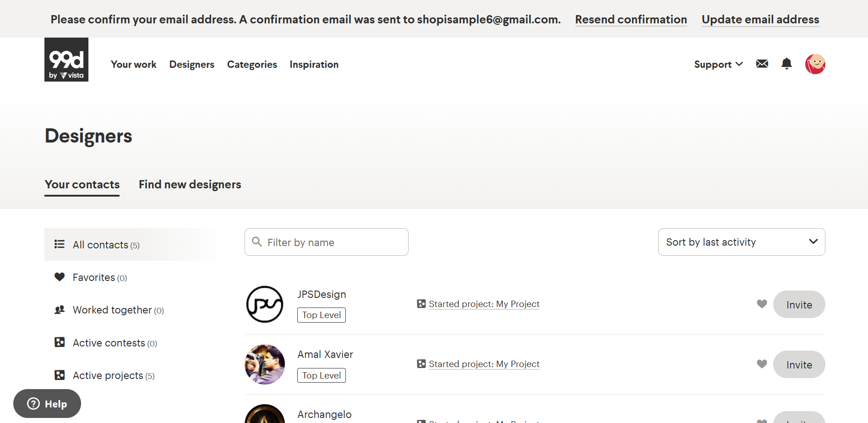Viewport: 868px width, 423px height.
Task: Open the Categories menu
Action: (x=252, y=64)
